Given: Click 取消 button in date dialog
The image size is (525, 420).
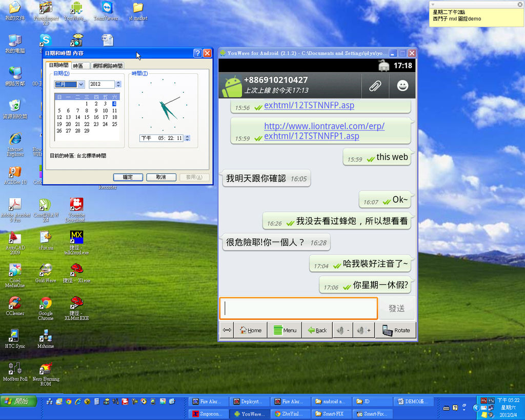Looking at the screenshot, I should pyautogui.click(x=161, y=177).
